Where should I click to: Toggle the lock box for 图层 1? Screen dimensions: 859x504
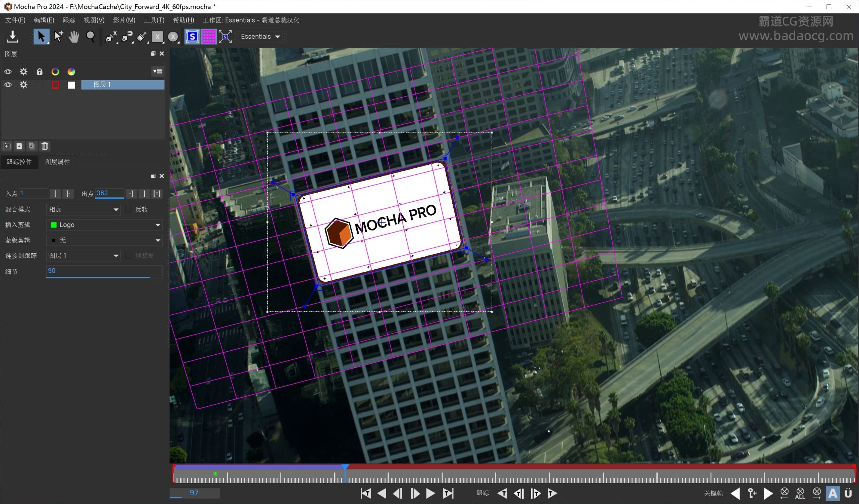(40, 85)
